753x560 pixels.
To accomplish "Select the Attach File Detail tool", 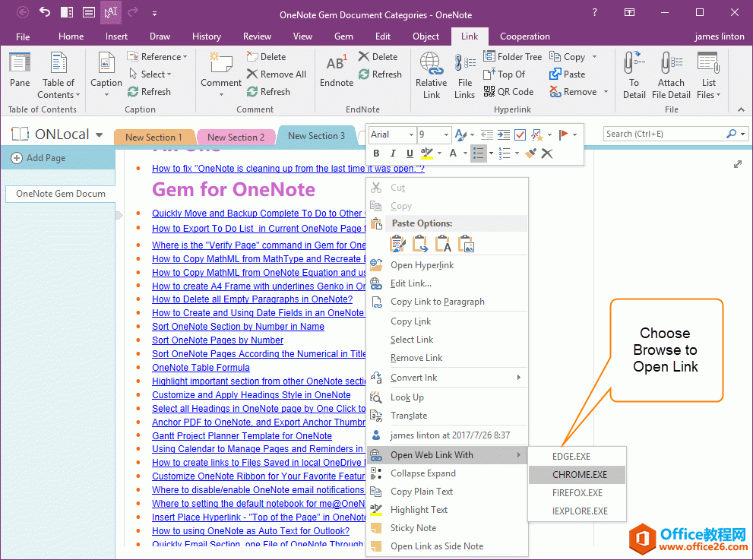I will click(x=671, y=74).
